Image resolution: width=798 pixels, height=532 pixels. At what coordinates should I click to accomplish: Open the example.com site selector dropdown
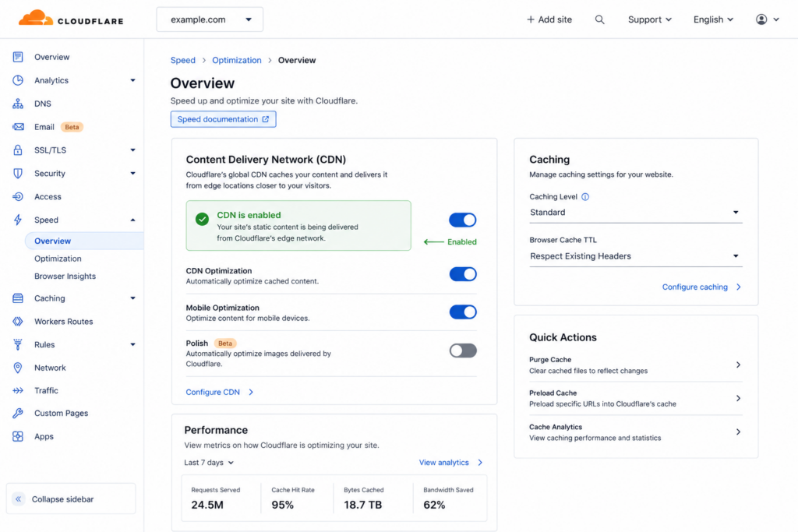(210, 19)
